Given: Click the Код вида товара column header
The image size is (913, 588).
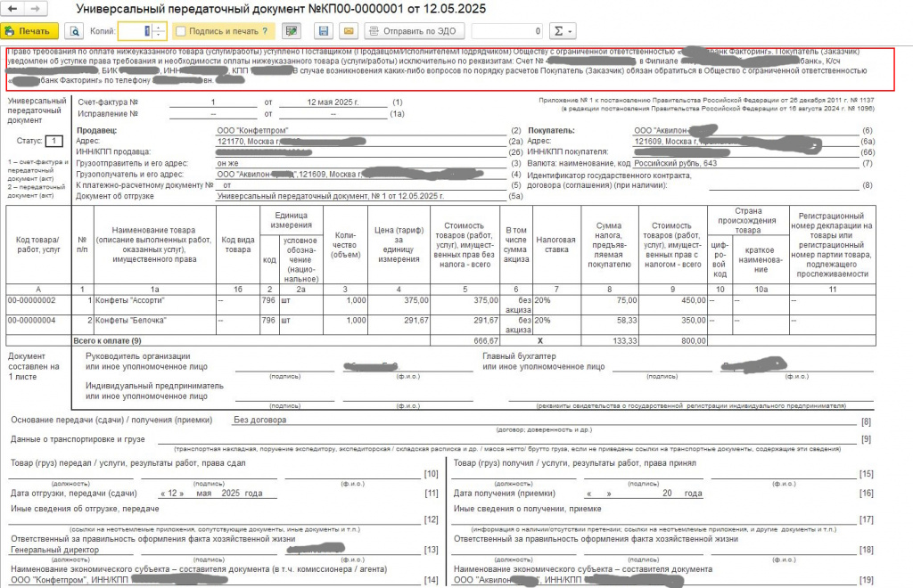Looking at the screenshot, I should pos(237,245).
